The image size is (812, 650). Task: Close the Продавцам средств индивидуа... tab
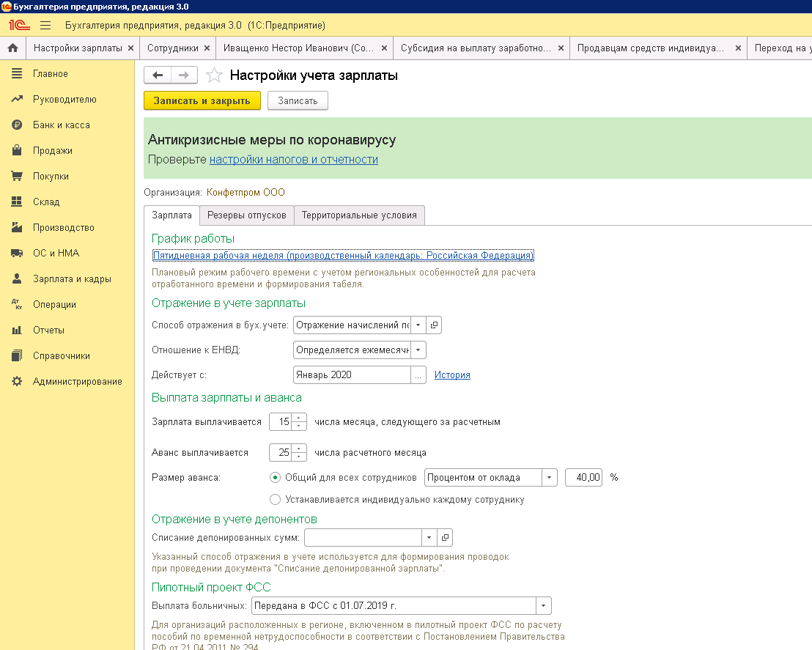(x=738, y=48)
